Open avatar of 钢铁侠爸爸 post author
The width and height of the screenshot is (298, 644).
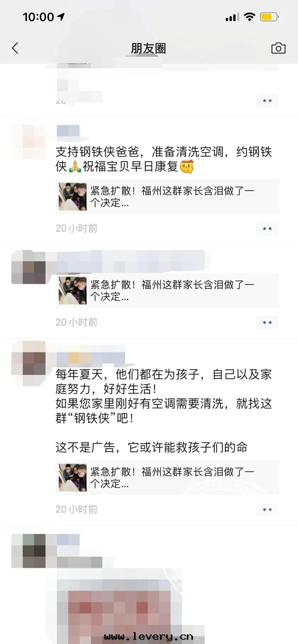[29, 142]
